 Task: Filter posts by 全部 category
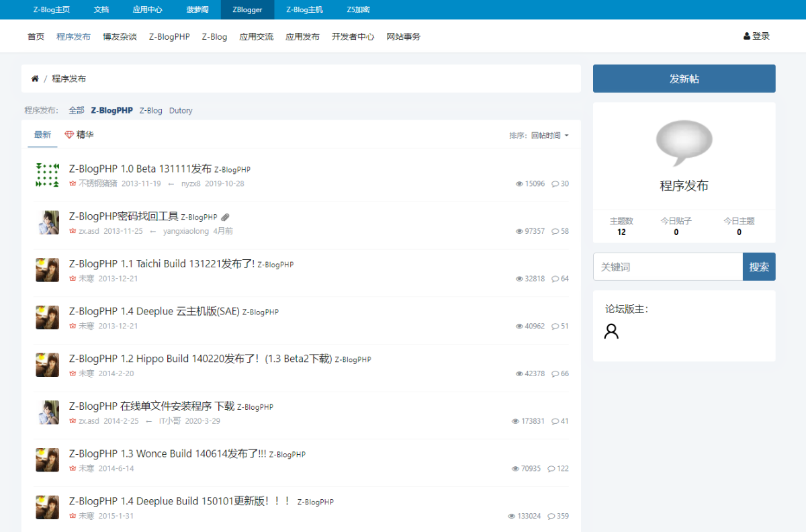(77, 110)
